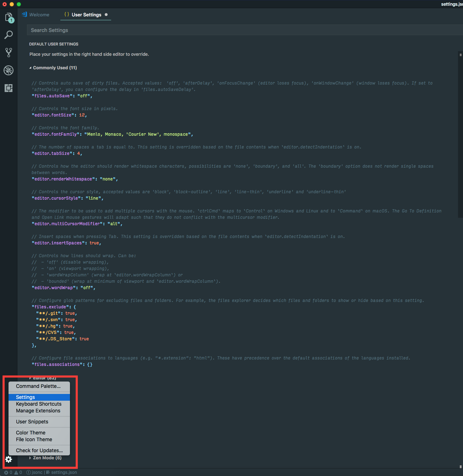Image resolution: width=463 pixels, height=476 pixels.
Task: Switch to the User Settings tab
Action: coord(86,15)
